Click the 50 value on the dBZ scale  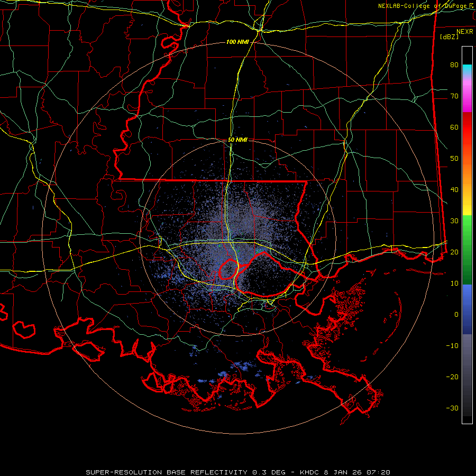click(x=454, y=159)
